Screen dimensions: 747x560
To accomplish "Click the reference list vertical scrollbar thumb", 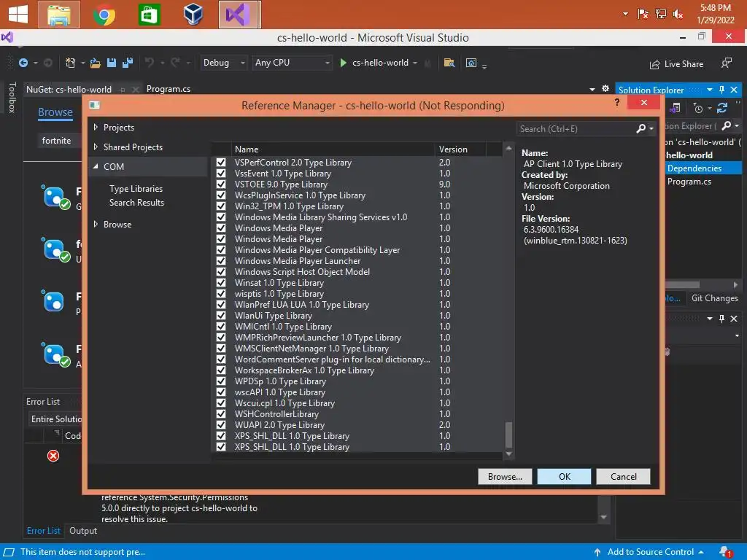I will click(508, 435).
